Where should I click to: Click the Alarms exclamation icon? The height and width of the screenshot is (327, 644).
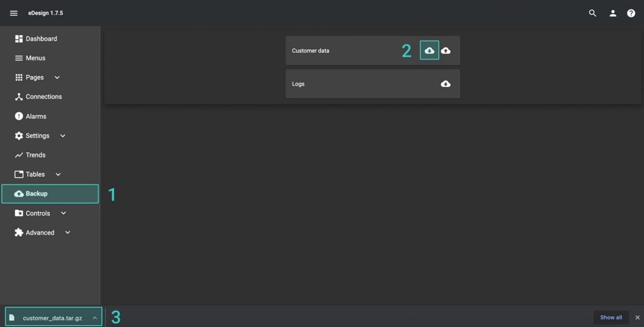tap(19, 116)
